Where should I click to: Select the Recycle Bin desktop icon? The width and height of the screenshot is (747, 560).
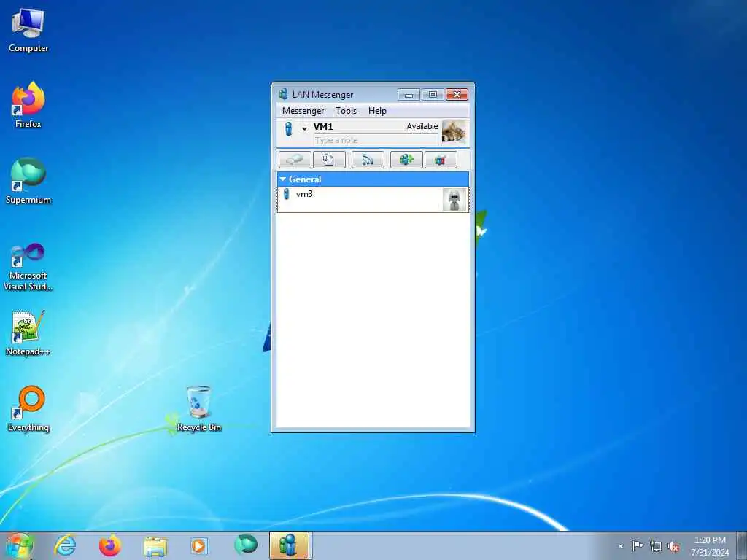198,408
